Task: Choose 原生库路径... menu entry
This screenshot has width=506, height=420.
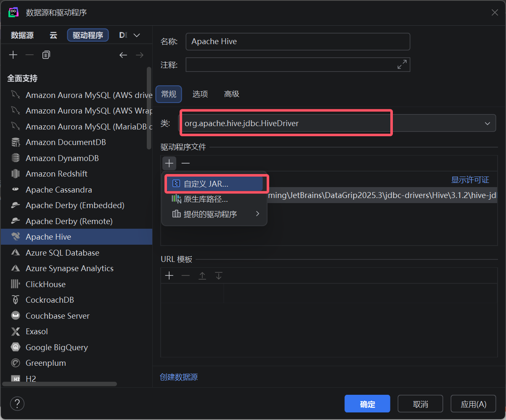Action: coord(214,199)
